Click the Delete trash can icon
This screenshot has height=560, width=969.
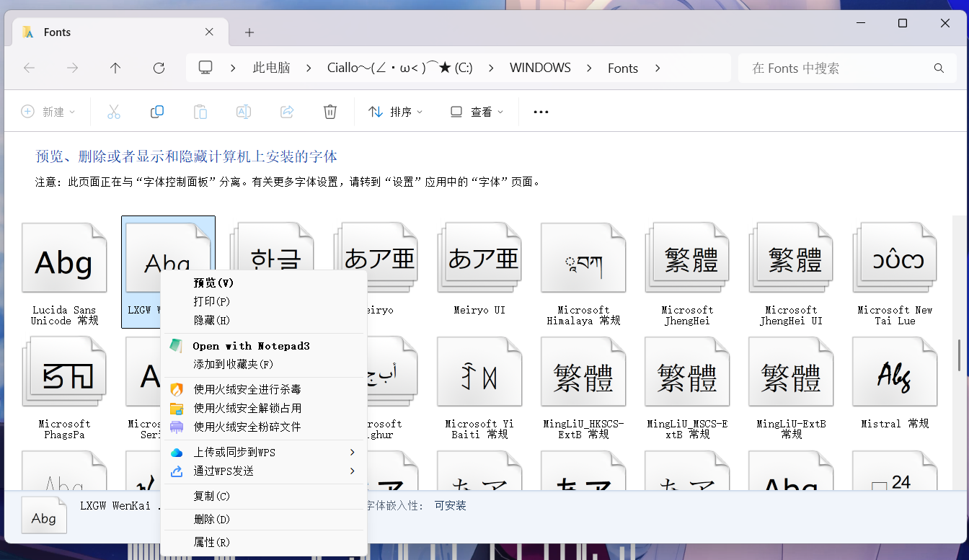point(330,112)
